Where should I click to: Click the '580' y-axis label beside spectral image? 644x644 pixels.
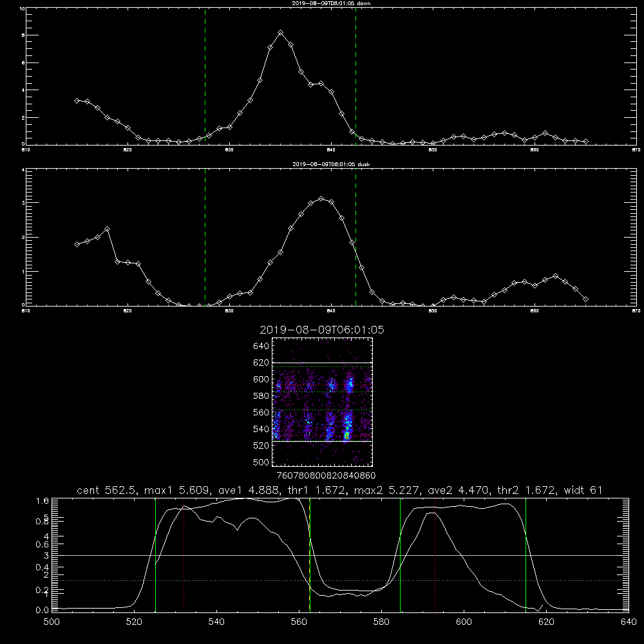click(x=261, y=396)
